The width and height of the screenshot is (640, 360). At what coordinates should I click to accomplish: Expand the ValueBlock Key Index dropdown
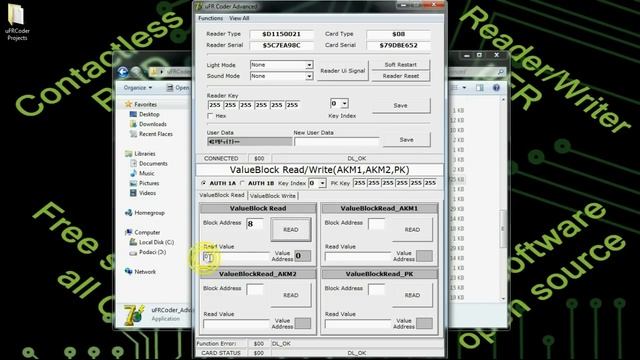pos(322,183)
